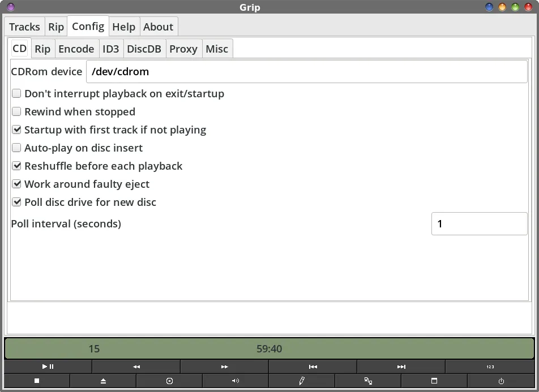Click the pencil disc editor icon
Image resolution: width=539 pixels, height=392 pixels.
(x=302, y=381)
